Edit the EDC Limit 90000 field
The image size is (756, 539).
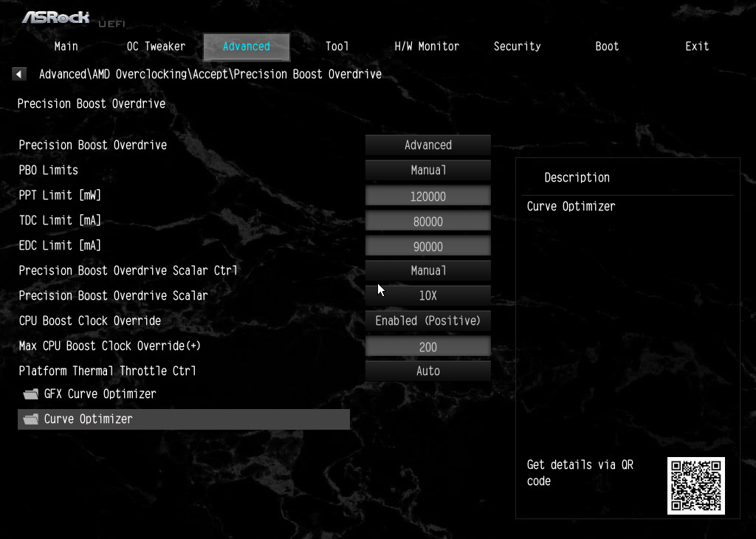point(427,247)
